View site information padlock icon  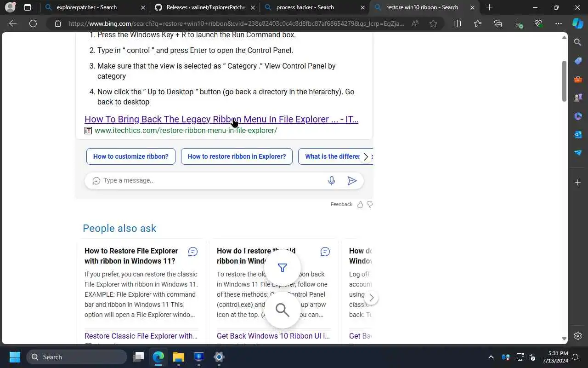point(58,23)
